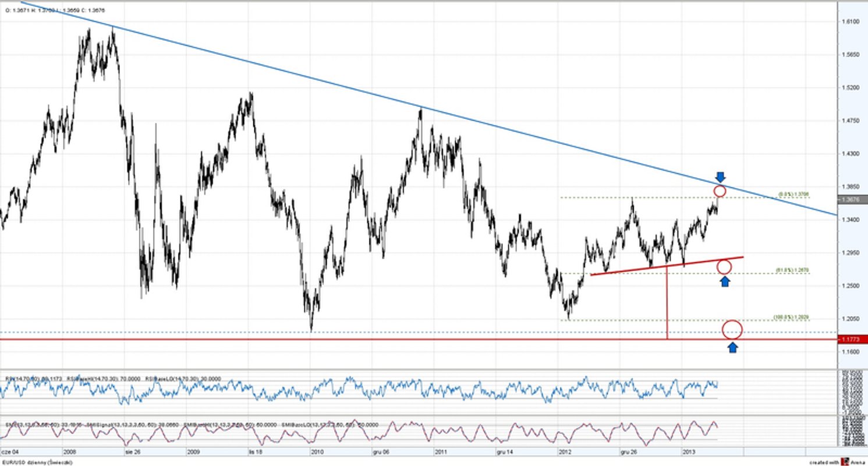This screenshot has height=466, width=868.
Task: Select the blue down-arrow above the trendline circle
Action: tap(721, 176)
